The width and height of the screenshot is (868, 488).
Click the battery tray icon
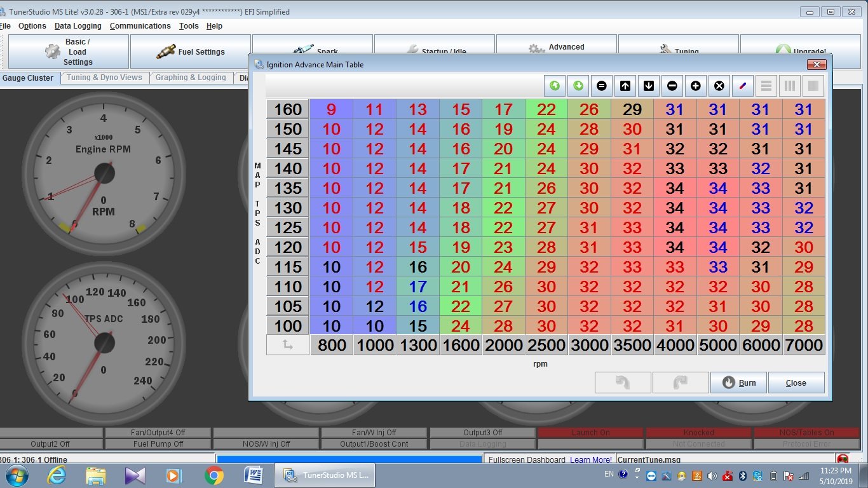pos(773,475)
